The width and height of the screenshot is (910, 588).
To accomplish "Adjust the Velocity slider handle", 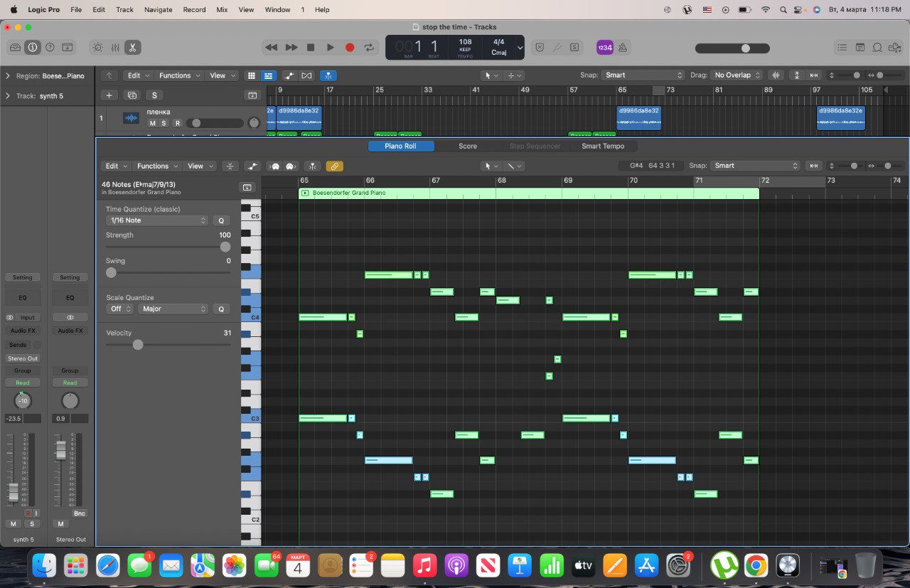I will click(138, 345).
